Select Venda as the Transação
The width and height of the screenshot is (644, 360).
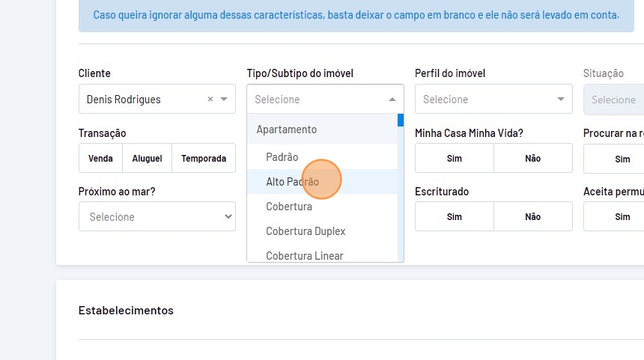[100, 159]
